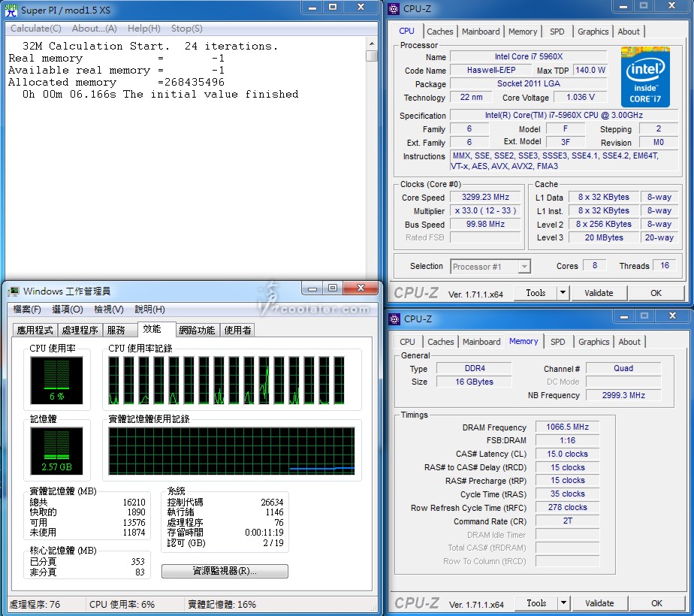Click OK in the upper CPU-Z window

click(x=656, y=292)
